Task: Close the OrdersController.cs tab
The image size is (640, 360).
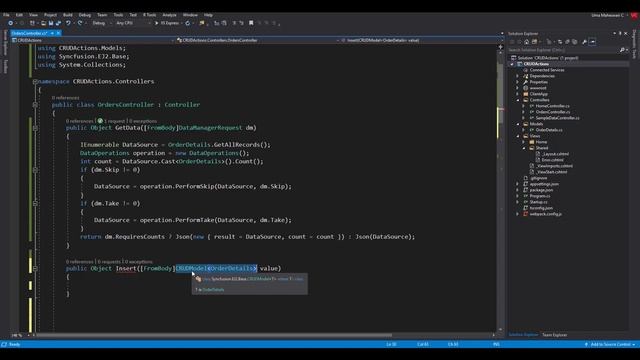Action: [x=58, y=33]
